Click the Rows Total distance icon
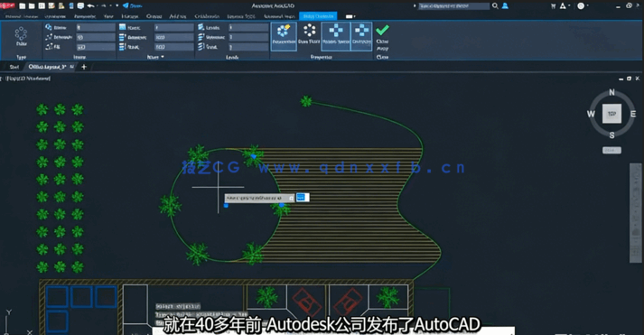 [123, 47]
